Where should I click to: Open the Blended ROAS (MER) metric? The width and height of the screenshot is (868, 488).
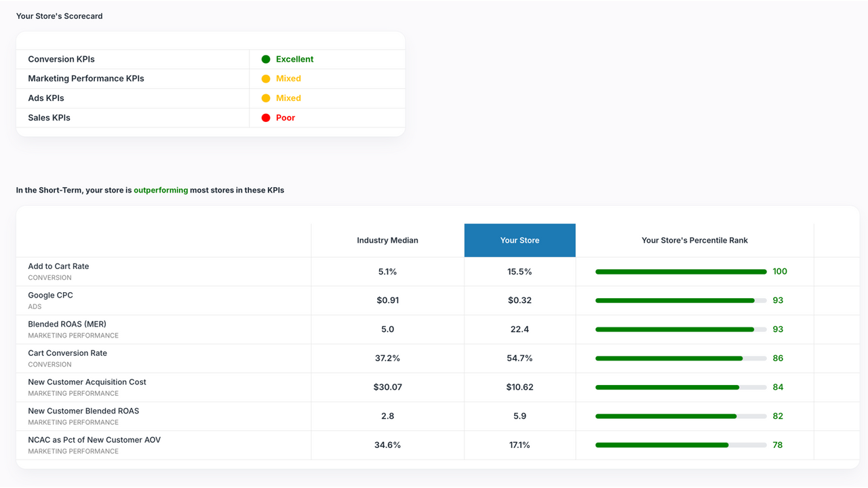click(x=66, y=323)
